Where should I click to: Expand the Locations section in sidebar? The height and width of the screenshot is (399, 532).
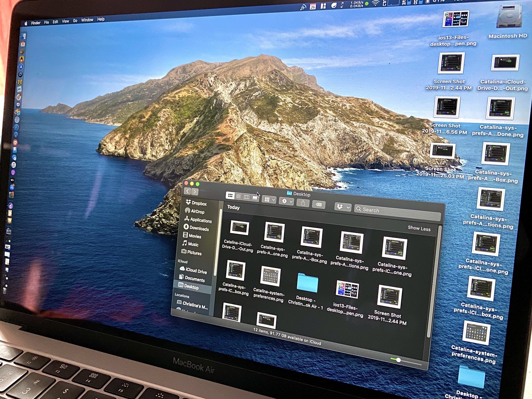[191, 297]
